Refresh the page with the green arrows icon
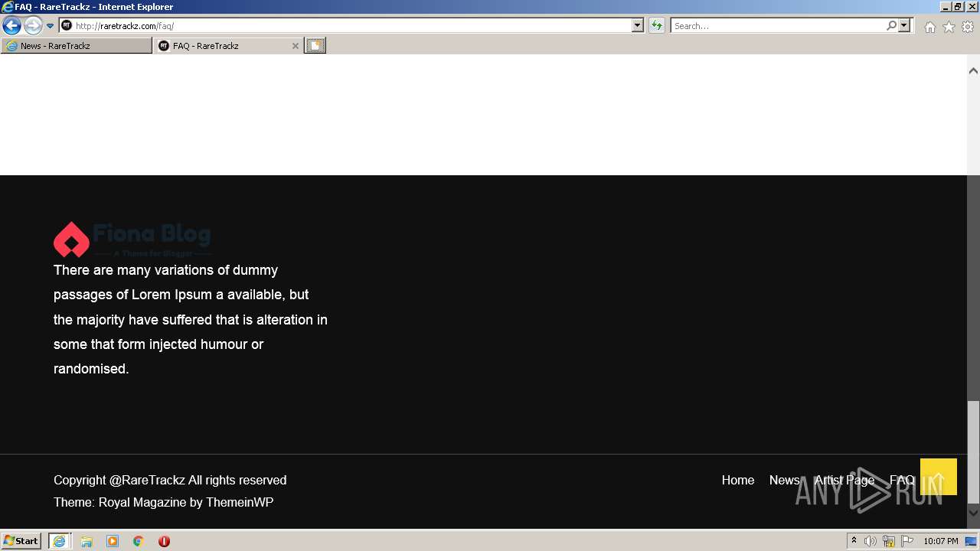The width and height of the screenshot is (980, 551). point(657,26)
